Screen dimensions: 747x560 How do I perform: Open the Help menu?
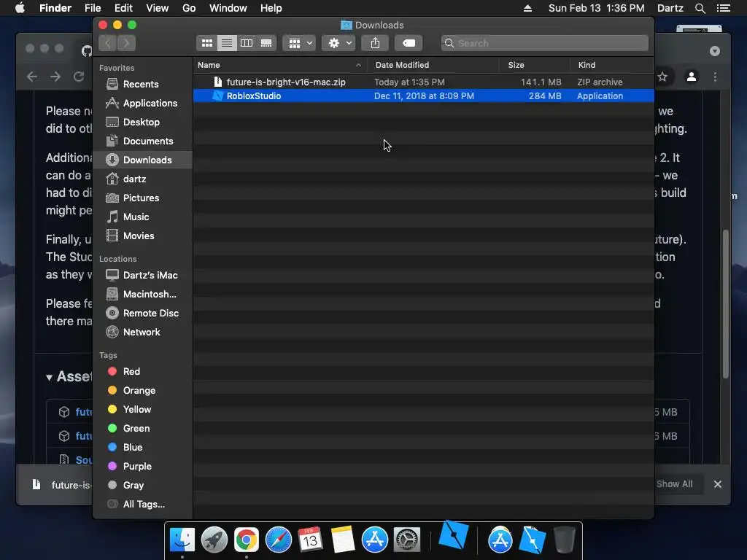coord(271,8)
